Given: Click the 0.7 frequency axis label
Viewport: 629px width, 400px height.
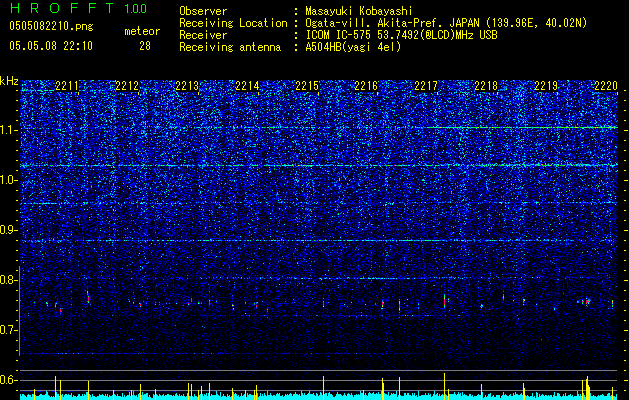Looking at the screenshot, I should (8, 330).
